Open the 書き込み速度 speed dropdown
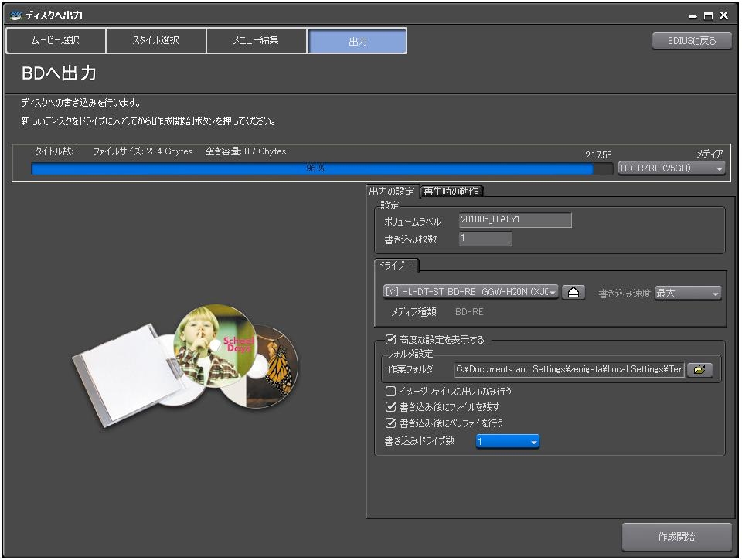 pos(687,294)
